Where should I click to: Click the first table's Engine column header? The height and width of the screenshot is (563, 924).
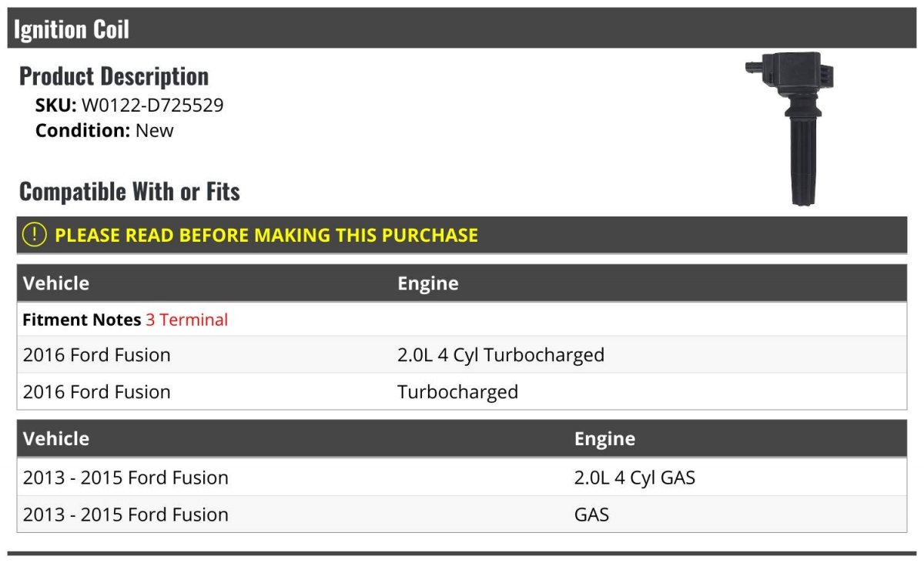tap(428, 283)
